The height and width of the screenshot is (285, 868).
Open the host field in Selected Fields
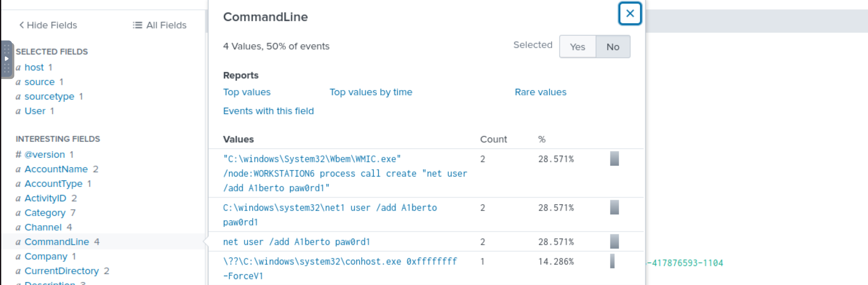pyautogui.click(x=34, y=67)
